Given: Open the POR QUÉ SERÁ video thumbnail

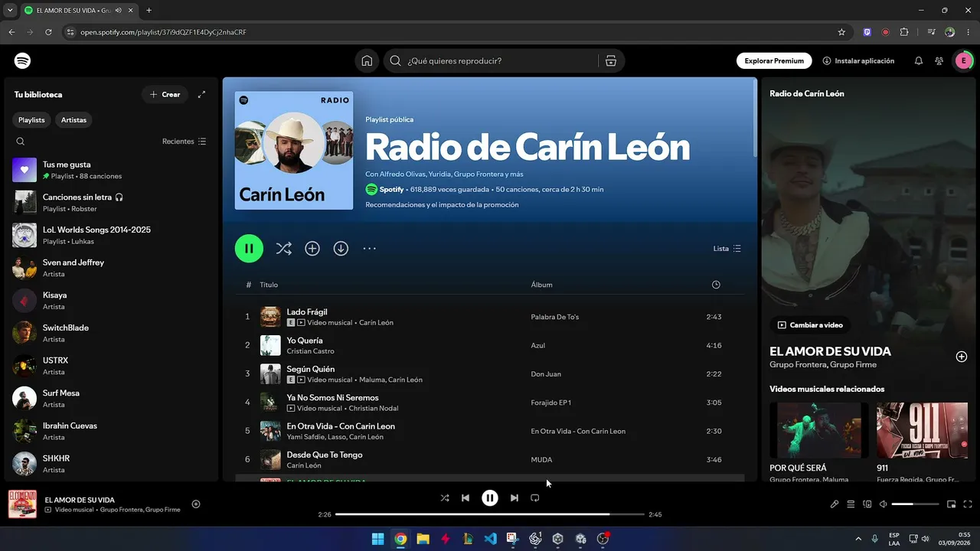Looking at the screenshot, I should click(819, 430).
